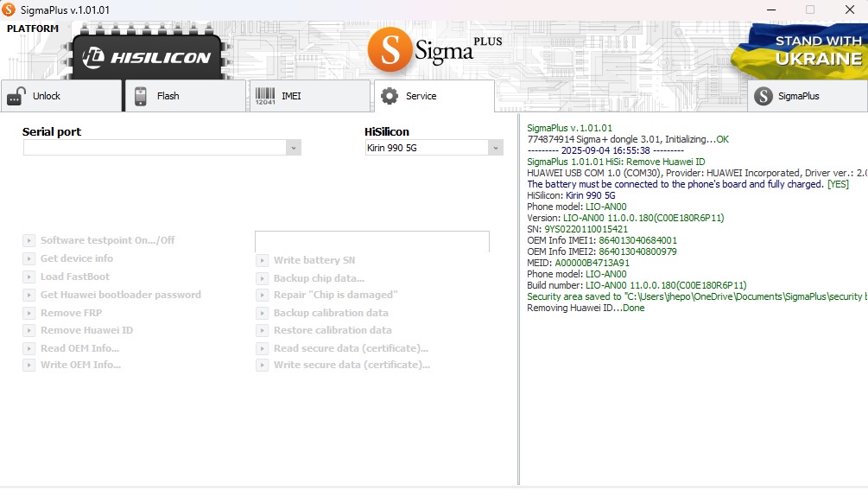Click the S logo icon on SigmaPlus tab
The width and height of the screenshot is (868, 490).
coord(763,96)
